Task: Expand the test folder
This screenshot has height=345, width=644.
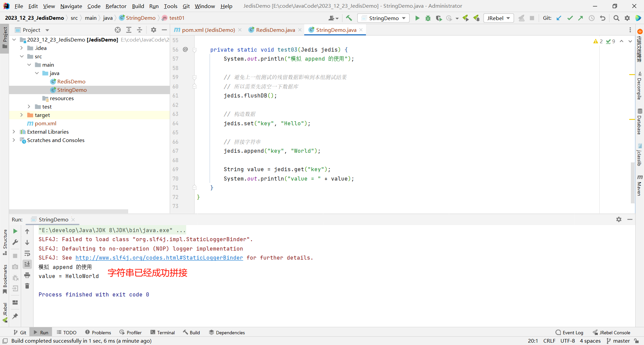Action: pos(29,107)
